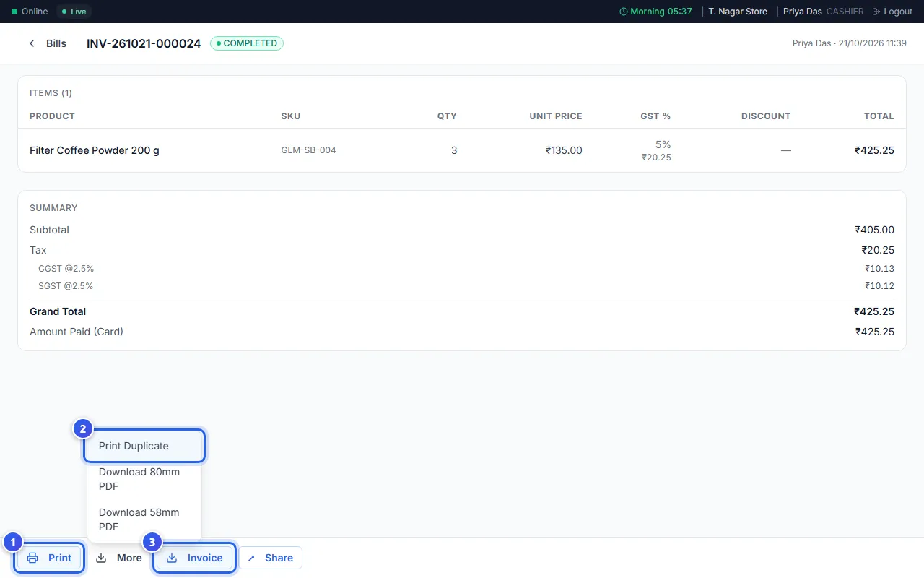Click the CGST amount ₹10.13
Image resolution: width=924 pixels, height=578 pixels.
pos(879,269)
